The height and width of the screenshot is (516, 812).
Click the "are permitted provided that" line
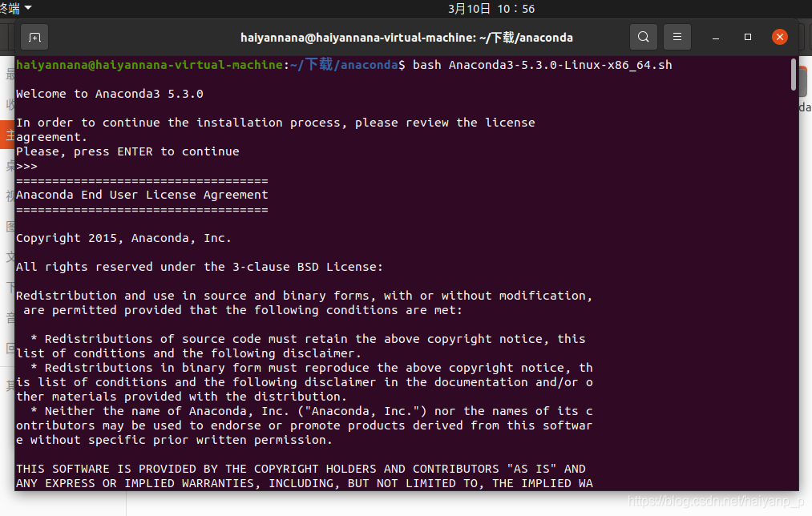click(242, 311)
